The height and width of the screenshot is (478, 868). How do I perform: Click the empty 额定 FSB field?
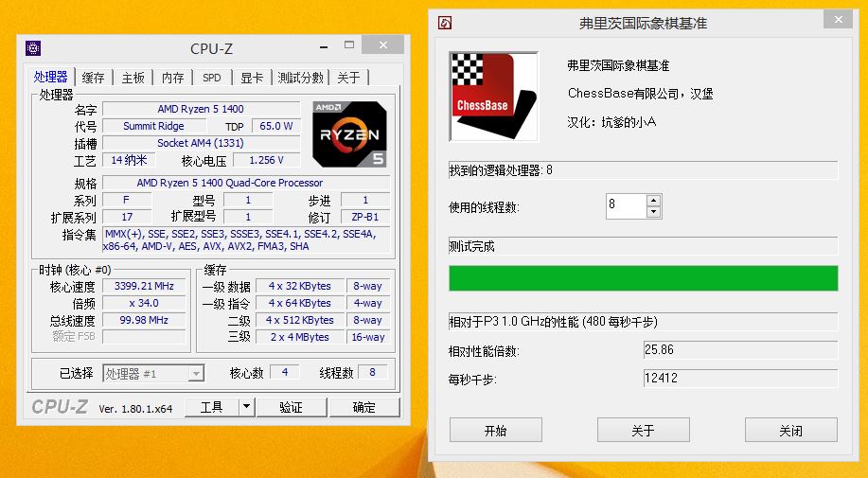pyautogui.click(x=144, y=336)
